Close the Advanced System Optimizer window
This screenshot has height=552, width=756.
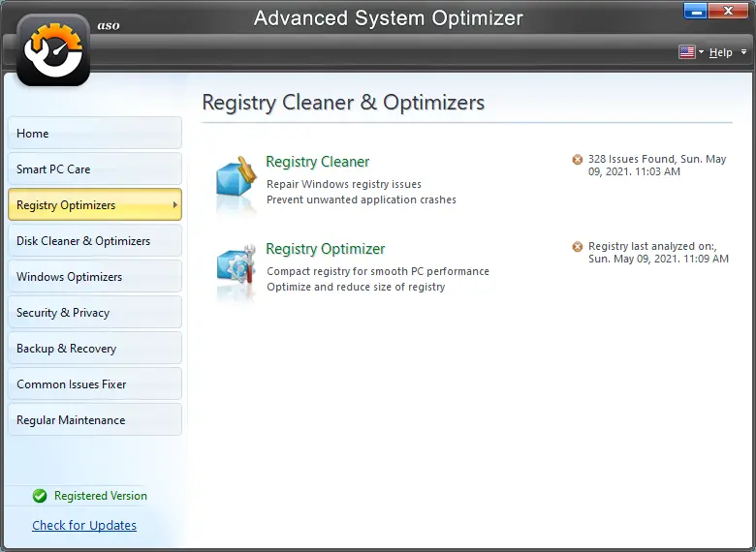[729, 11]
